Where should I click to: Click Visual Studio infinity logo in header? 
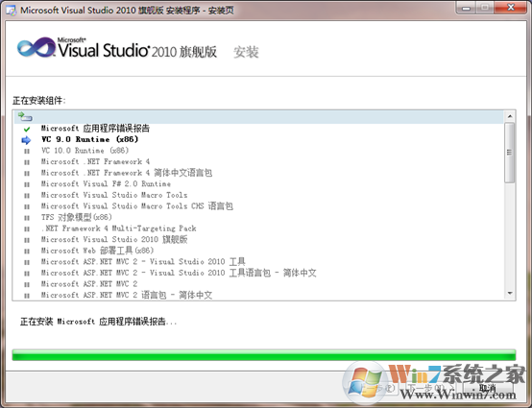(x=36, y=47)
